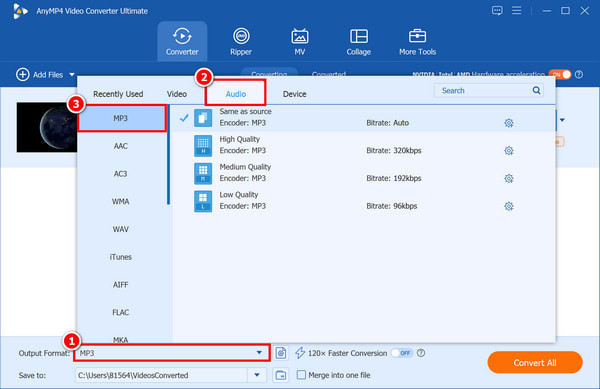Expand the Save to path dropdown
This screenshot has height=389, width=600.
257,375
